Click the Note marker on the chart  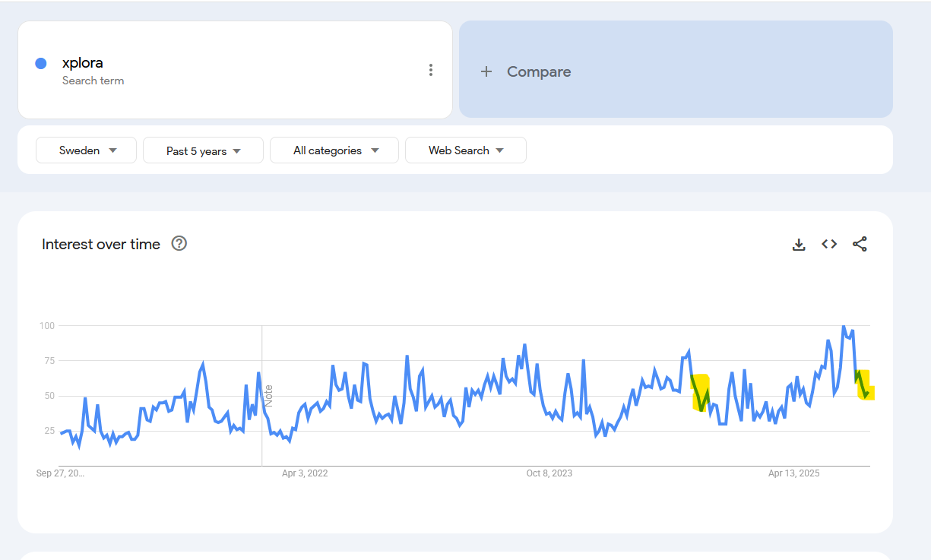268,394
